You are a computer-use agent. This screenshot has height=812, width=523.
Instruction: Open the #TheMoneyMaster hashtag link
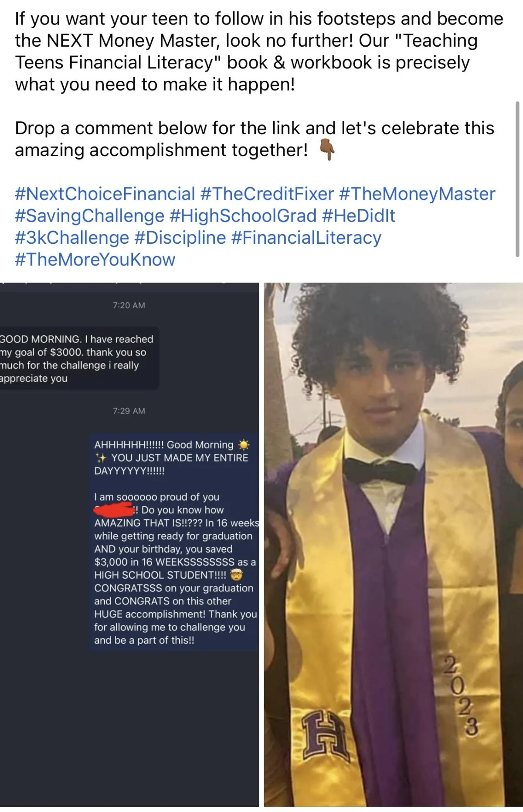point(417,194)
